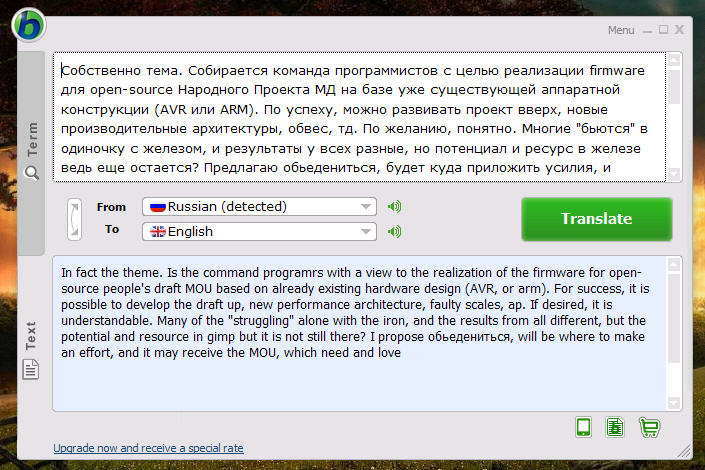Play audio for the Russian source text

point(394,207)
